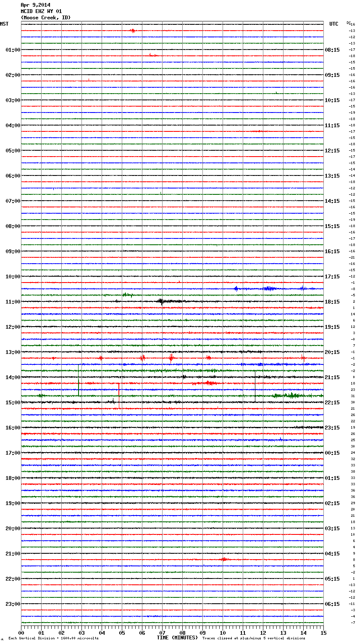Select the 01:00 MST time label
The height and width of the screenshot is (644, 357).
13,50
